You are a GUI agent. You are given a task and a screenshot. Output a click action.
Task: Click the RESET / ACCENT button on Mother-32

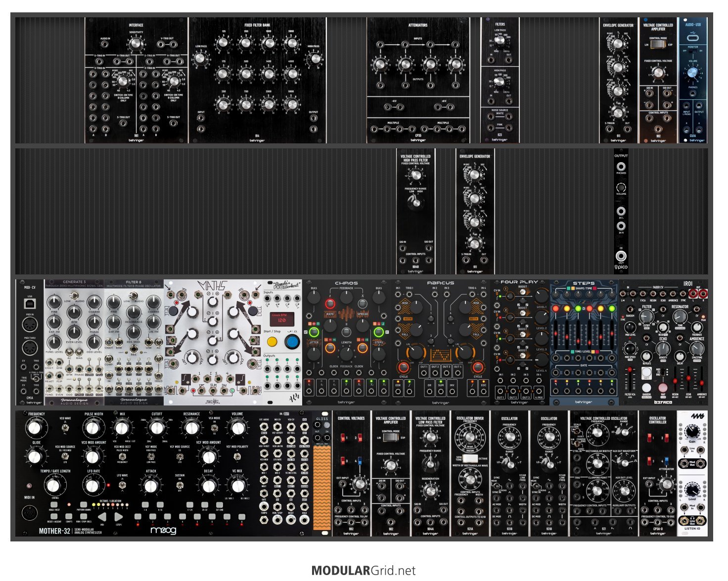(53, 516)
